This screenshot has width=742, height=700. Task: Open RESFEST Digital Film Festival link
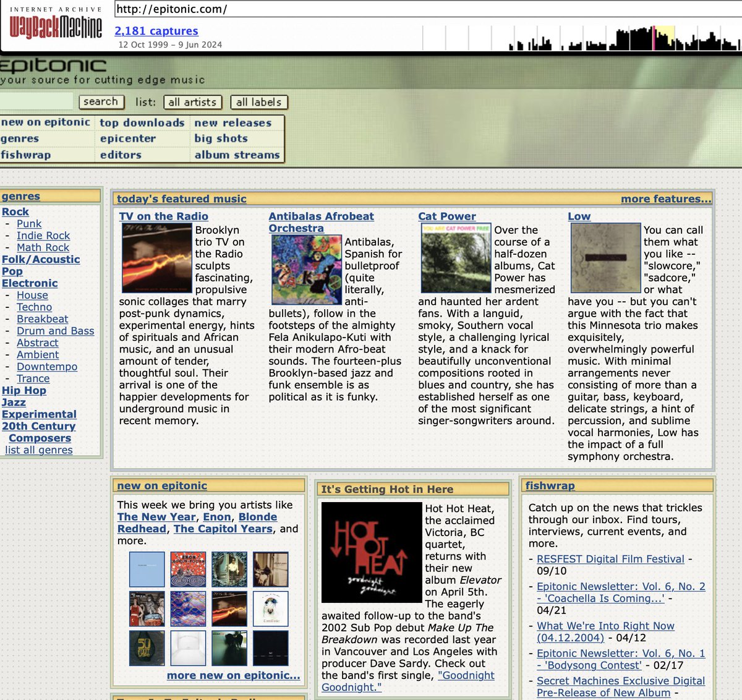click(x=611, y=559)
